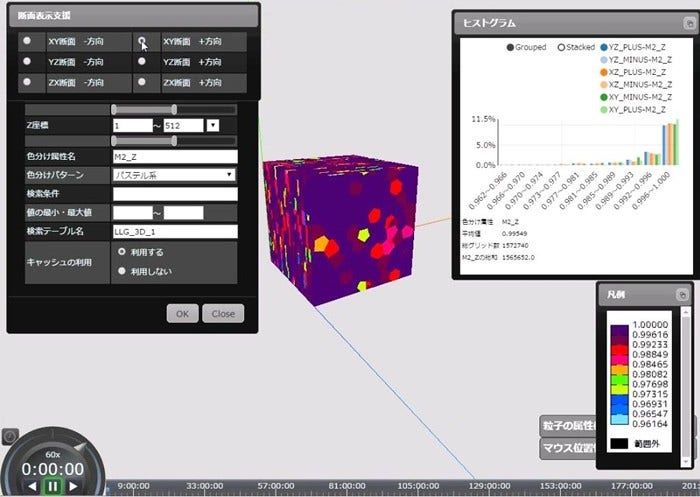Click the range slider above Z座標

click(144, 108)
